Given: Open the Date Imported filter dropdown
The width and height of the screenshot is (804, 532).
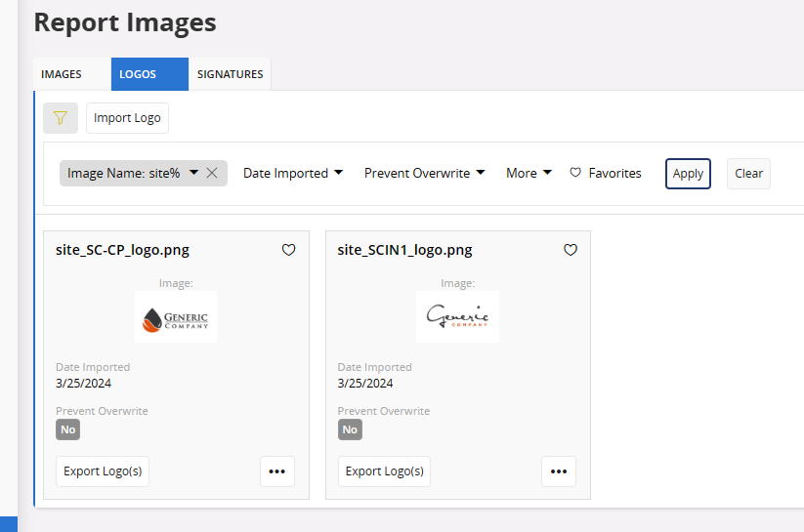Looking at the screenshot, I should (293, 173).
